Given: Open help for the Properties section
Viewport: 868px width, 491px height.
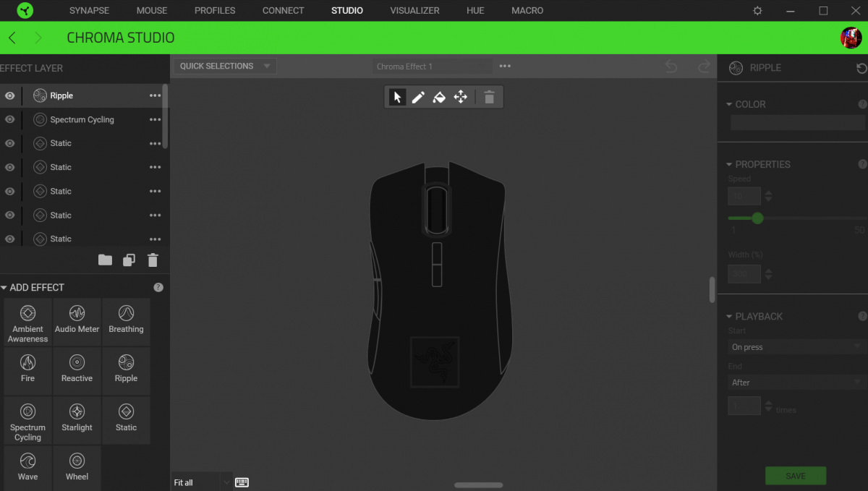Looking at the screenshot, I should [x=862, y=164].
